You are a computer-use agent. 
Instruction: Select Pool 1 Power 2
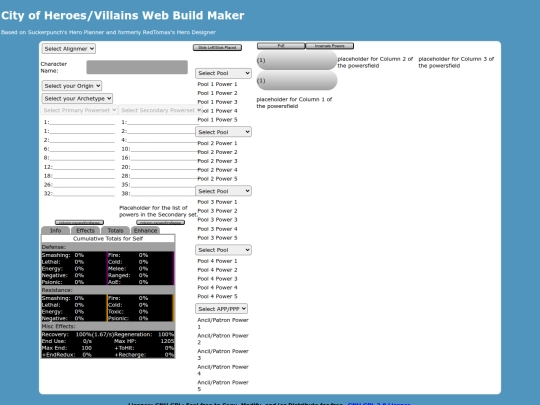[217, 93]
